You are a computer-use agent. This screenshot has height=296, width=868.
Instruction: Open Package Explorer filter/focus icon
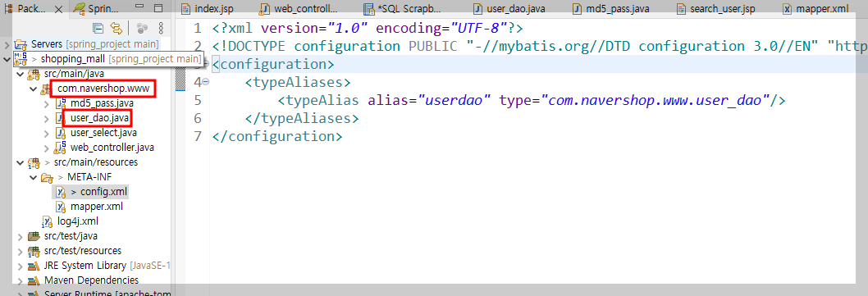point(142,28)
